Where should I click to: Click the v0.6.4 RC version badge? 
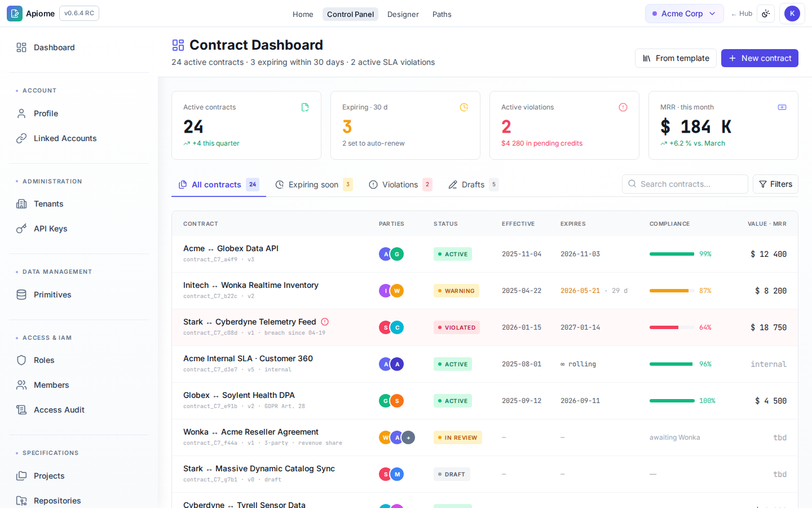(79, 13)
